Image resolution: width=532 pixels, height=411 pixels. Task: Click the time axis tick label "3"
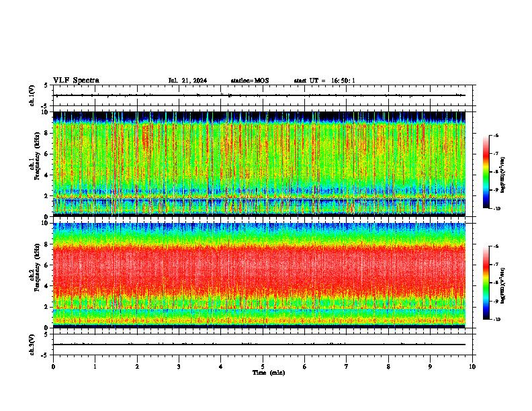[179, 367]
